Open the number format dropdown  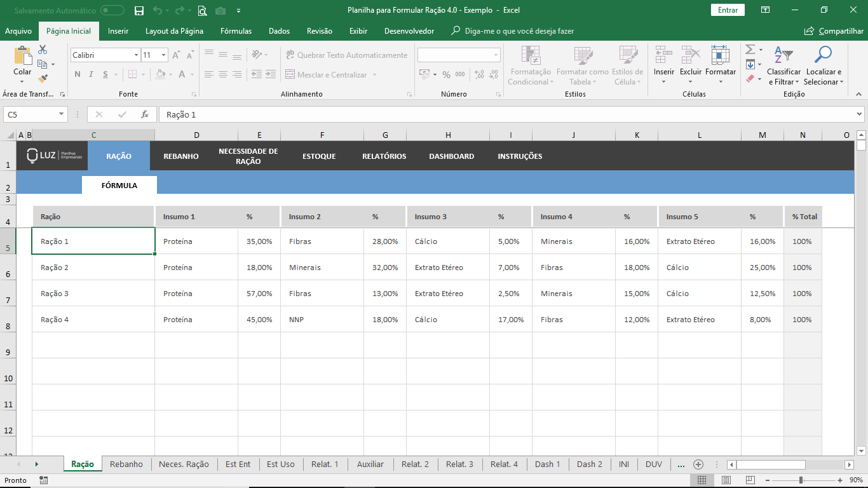pos(496,55)
